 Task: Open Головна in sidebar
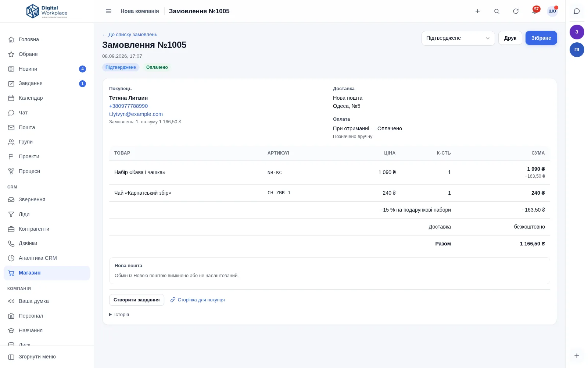coord(47,39)
